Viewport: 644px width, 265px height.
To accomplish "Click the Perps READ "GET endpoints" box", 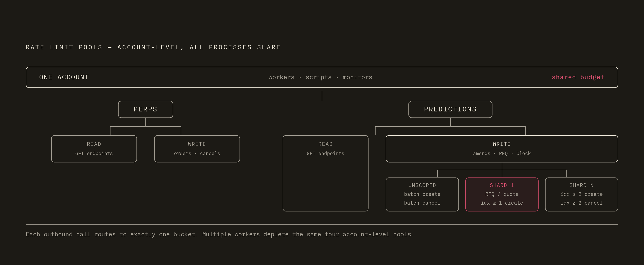I will tap(94, 149).
